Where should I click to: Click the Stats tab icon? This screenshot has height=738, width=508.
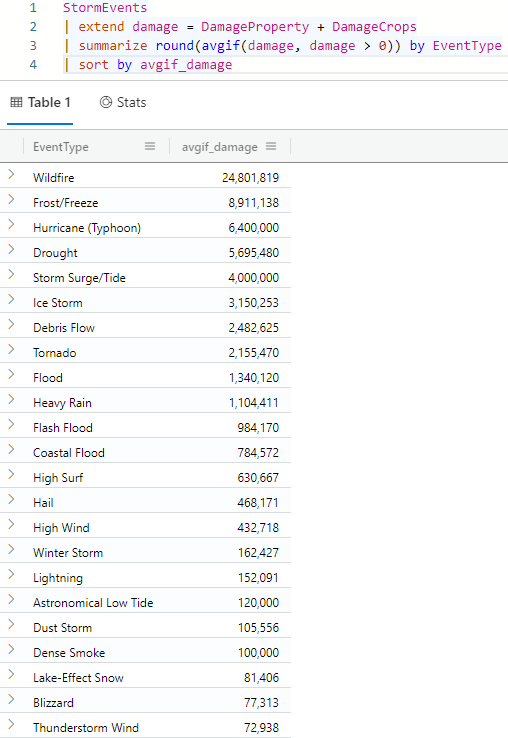click(106, 102)
